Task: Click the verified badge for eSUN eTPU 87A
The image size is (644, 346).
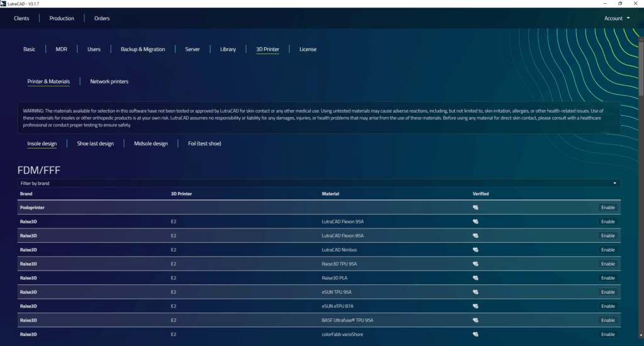Action: click(476, 306)
